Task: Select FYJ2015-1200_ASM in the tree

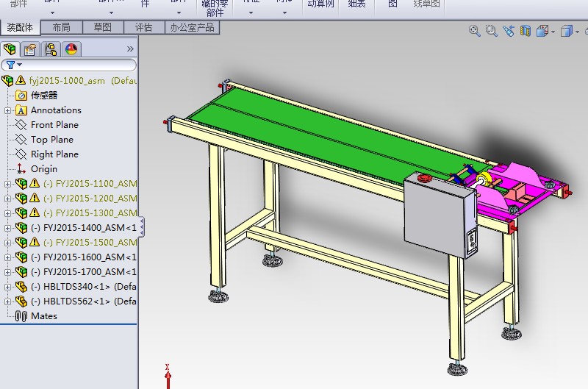Action: tap(90, 199)
